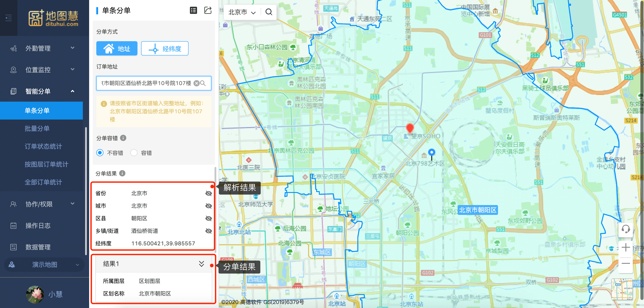Screen dimensions: 644x308
Task: Expand the 协作/权限 menu chevron
Action: tap(73, 203)
